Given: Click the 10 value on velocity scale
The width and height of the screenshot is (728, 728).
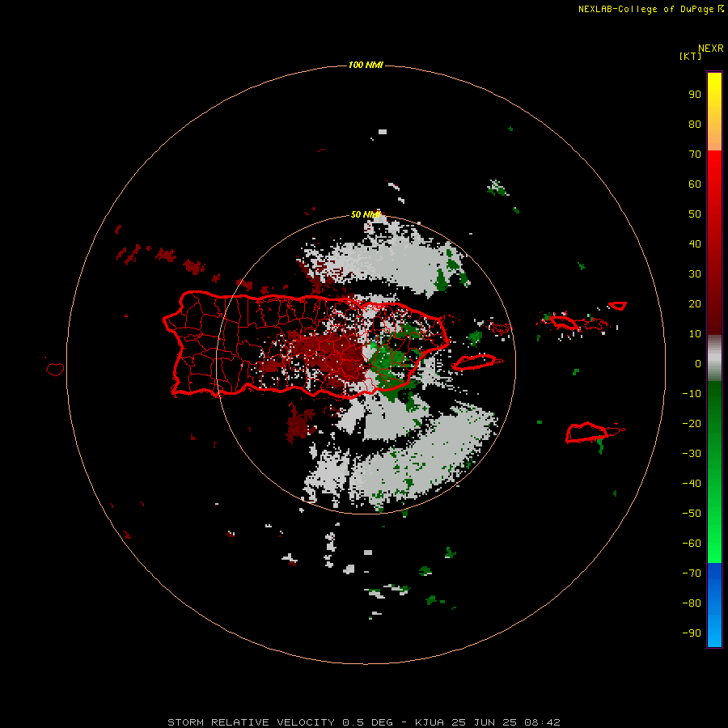Looking at the screenshot, I should point(695,334).
